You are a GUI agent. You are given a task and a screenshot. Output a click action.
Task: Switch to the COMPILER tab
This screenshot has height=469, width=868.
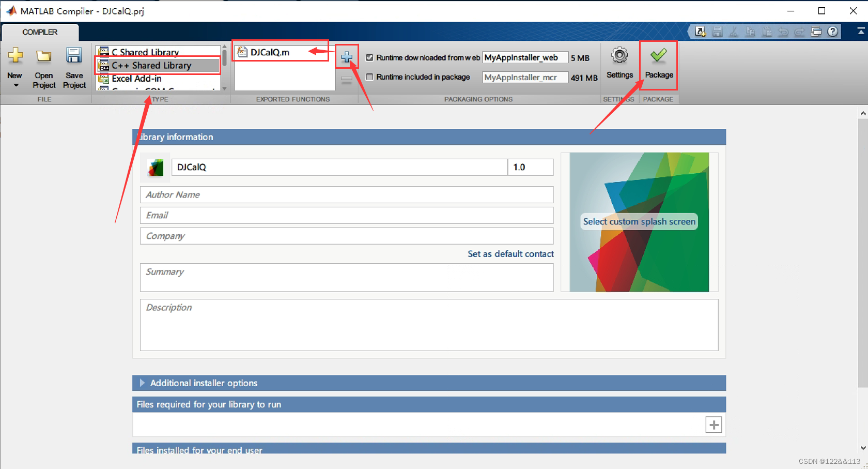tap(40, 32)
